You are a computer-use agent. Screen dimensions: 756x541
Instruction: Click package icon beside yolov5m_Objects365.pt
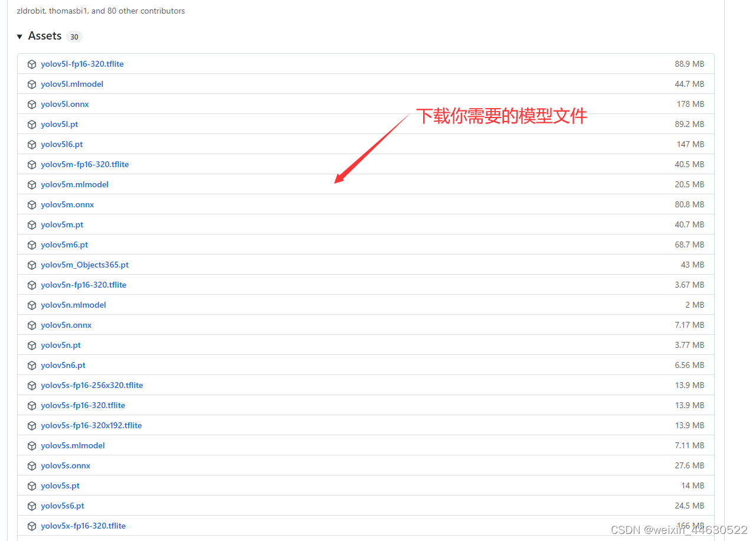[x=32, y=265]
